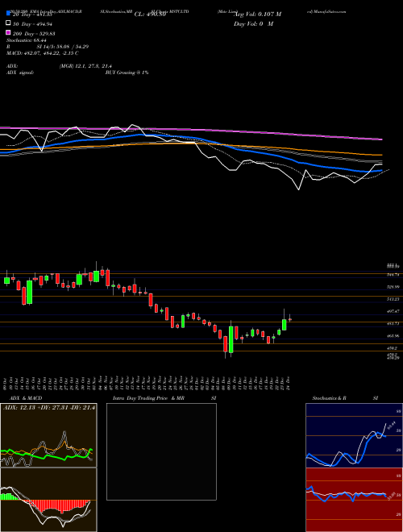
Task: Click the tall green candle in mid-October
Action: tap(30, 292)
